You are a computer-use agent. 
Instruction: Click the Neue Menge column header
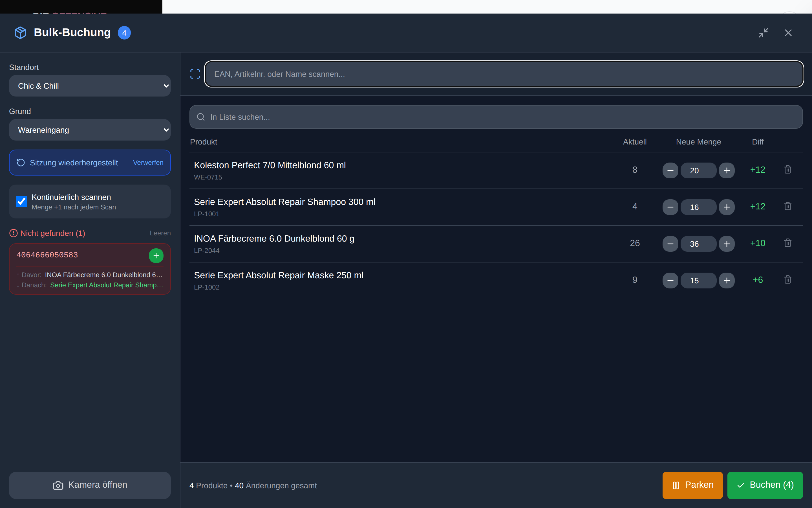click(698, 142)
